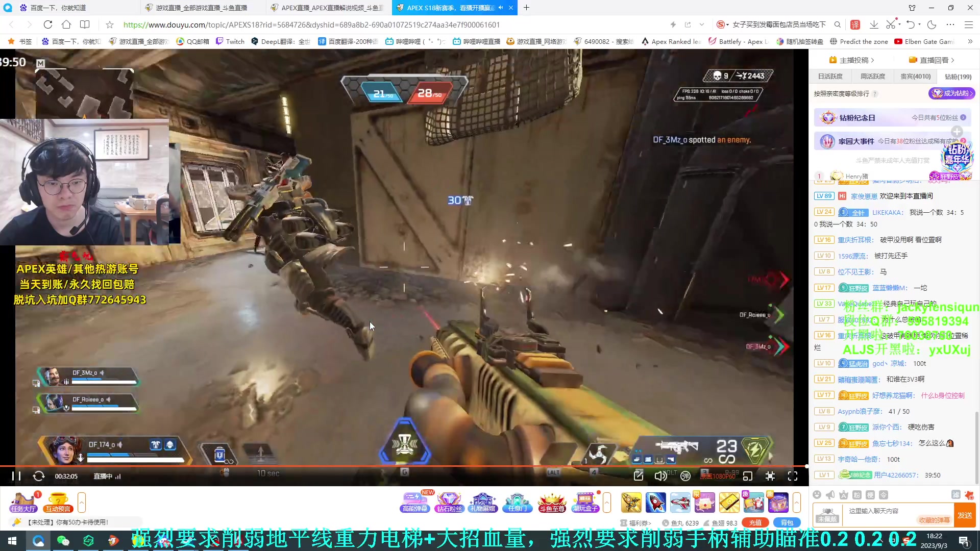Open the 1080P60 quality selector
Image resolution: width=980 pixels, height=551 pixels.
point(717,476)
